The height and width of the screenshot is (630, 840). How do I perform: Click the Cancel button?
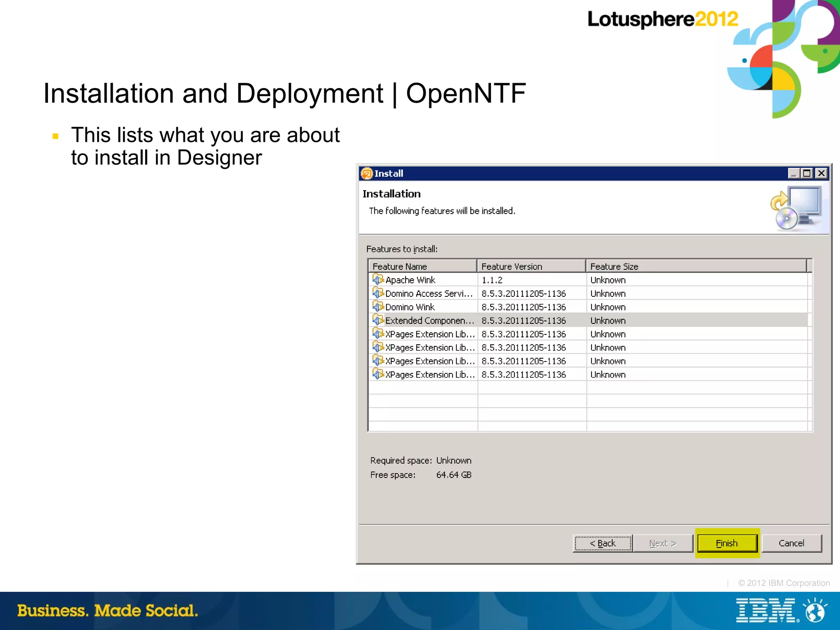[x=791, y=543]
